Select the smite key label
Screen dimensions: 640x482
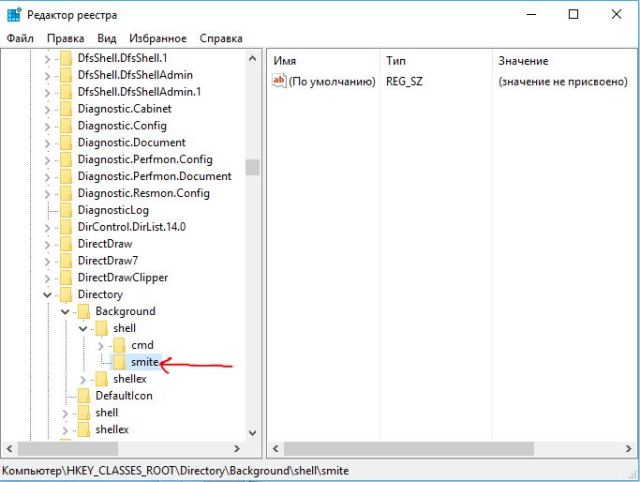pyautogui.click(x=144, y=362)
